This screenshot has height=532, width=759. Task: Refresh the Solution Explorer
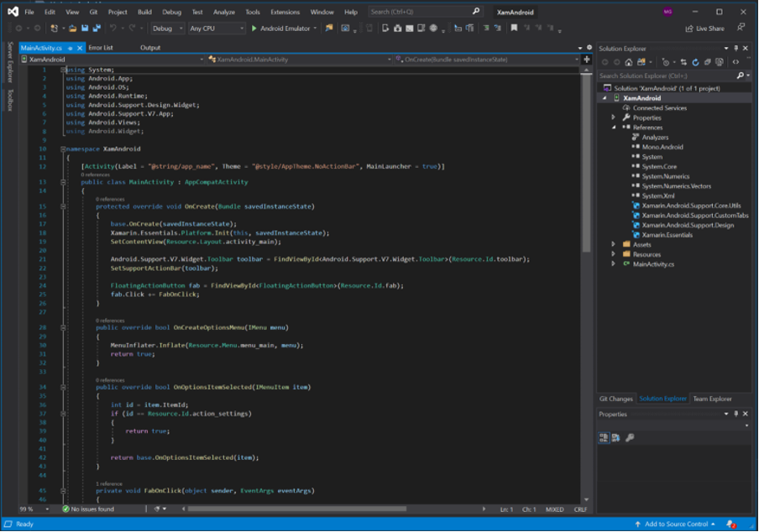tap(696, 62)
